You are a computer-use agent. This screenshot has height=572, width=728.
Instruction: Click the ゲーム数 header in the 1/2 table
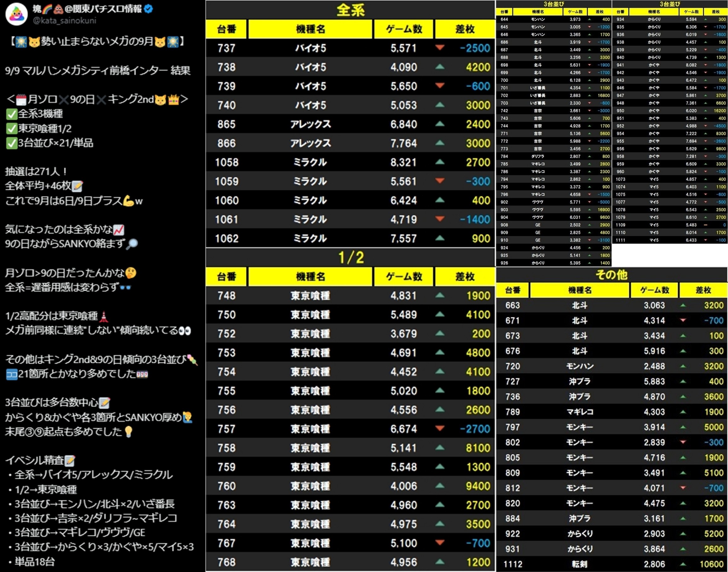point(404,277)
